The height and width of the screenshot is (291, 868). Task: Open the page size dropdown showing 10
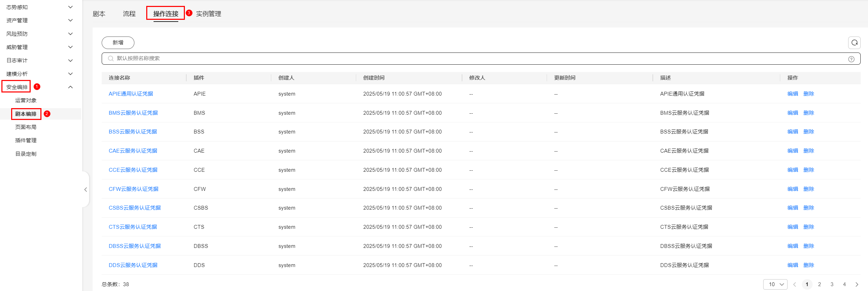(775, 284)
